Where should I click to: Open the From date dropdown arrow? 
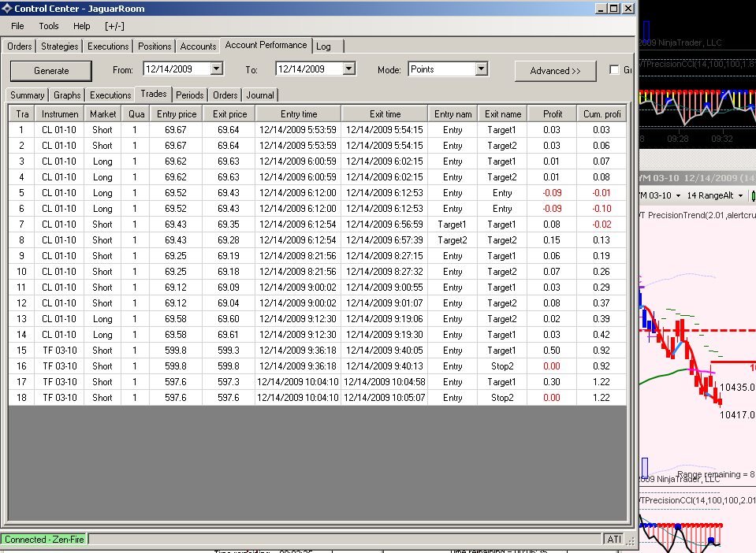[217, 69]
